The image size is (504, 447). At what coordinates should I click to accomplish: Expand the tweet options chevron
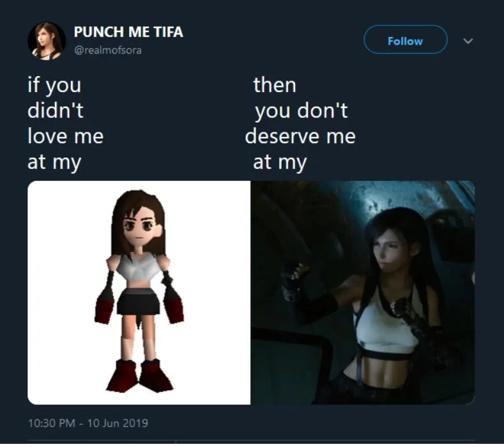click(468, 41)
